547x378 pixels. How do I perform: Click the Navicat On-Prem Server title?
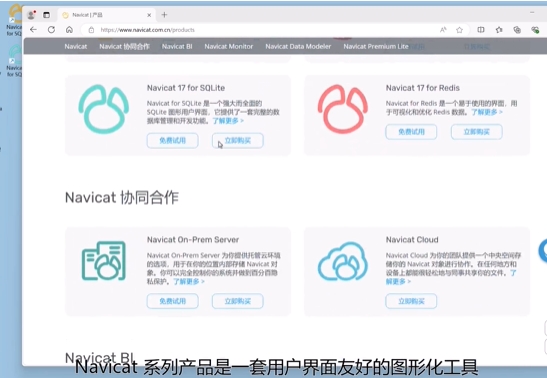[x=193, y=240]
